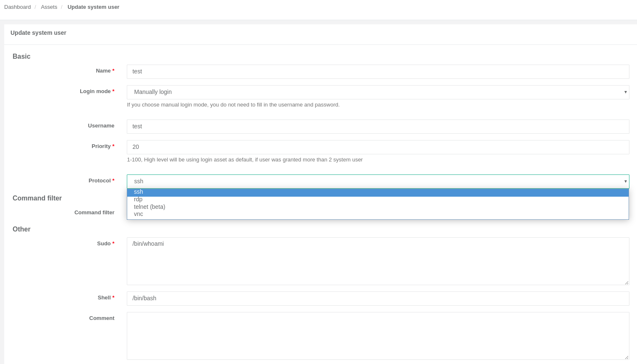Viewport: 637px width, 364px height.
Task: Click the Command filter selection field
Action: pyautogui.click(x=378, y=213)
